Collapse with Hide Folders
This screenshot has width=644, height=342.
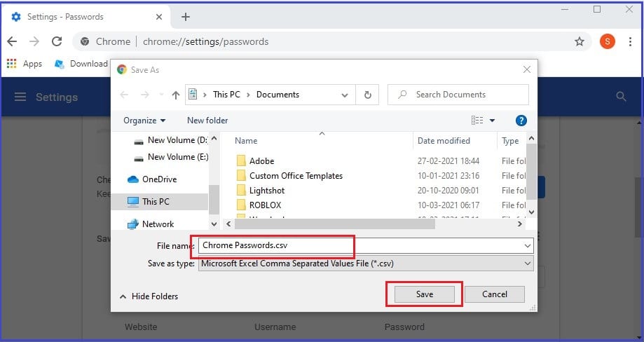[149, 296]
